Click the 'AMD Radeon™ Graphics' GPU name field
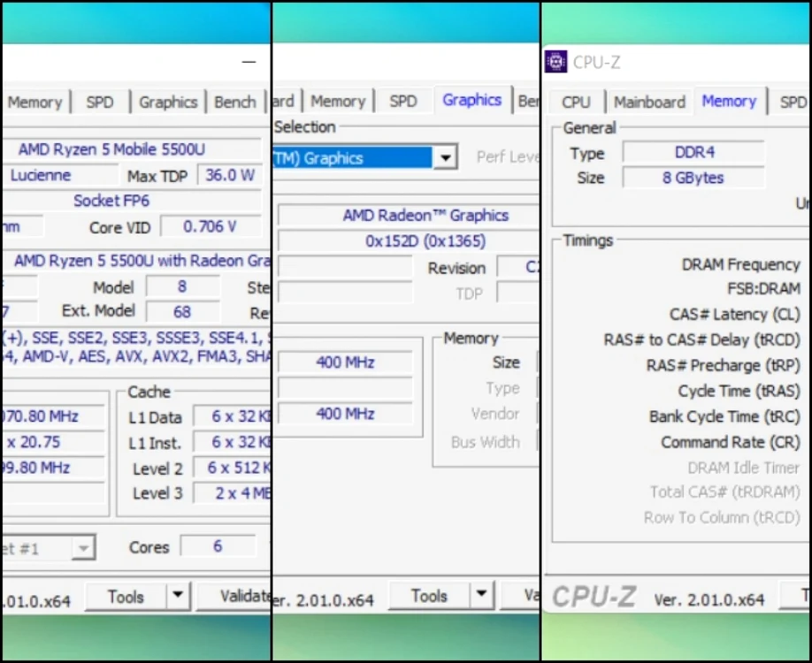This screenshot has height=663, width=812. 408,216
